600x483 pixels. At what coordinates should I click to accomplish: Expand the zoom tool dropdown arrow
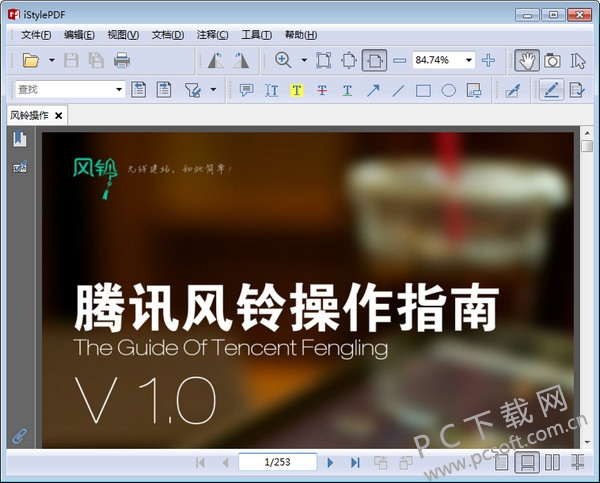[x=304, y=60]
